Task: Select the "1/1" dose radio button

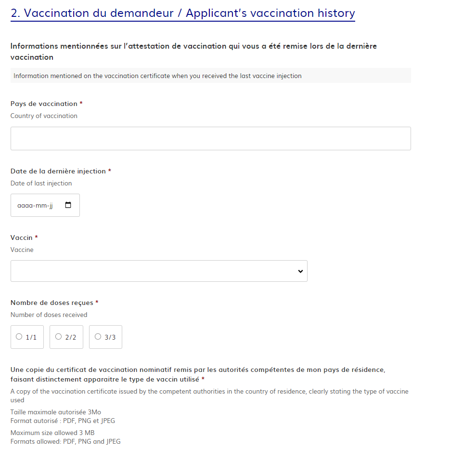Action: (x=19, y=336)
